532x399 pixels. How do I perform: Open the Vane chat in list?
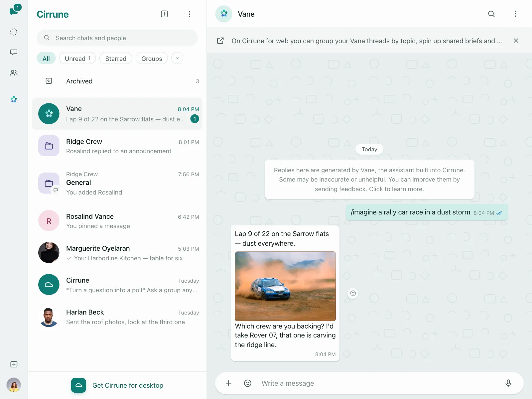117,114
